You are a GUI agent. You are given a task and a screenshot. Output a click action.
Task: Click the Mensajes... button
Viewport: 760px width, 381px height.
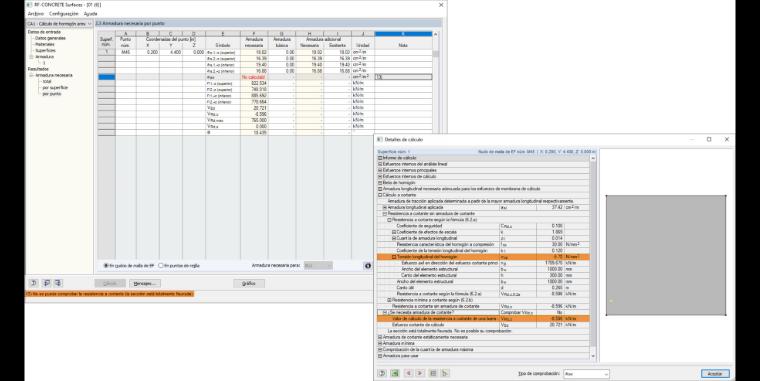(x=144, y=284)
